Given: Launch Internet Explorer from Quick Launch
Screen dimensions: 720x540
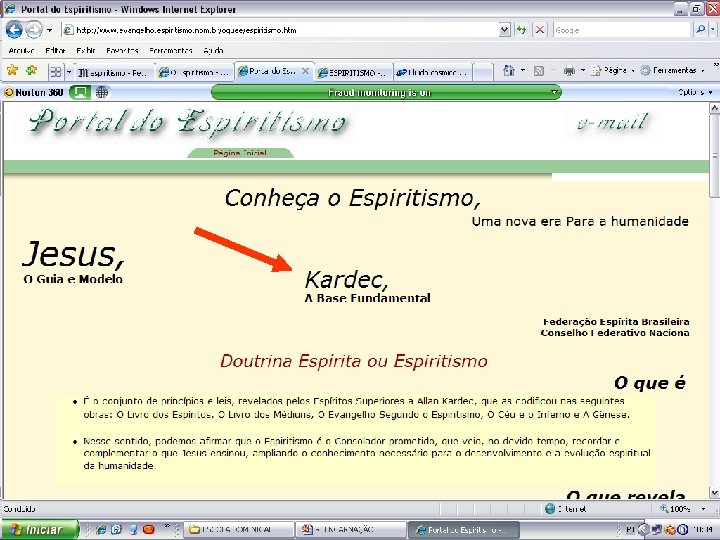Looking at the screenshot, I should pos(101,529).
